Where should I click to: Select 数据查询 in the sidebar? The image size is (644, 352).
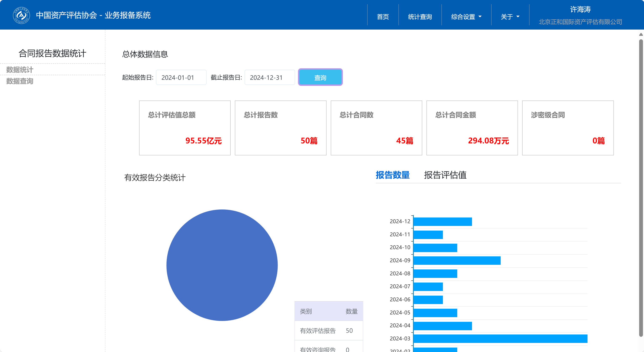pyautogui.click(x=20, y=81)
